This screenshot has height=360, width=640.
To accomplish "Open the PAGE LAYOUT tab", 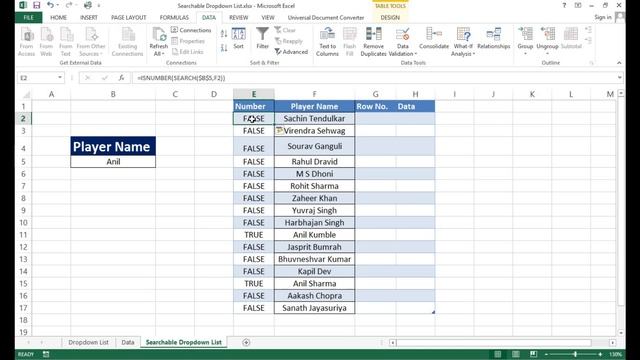I will click(x=129, y=18).
